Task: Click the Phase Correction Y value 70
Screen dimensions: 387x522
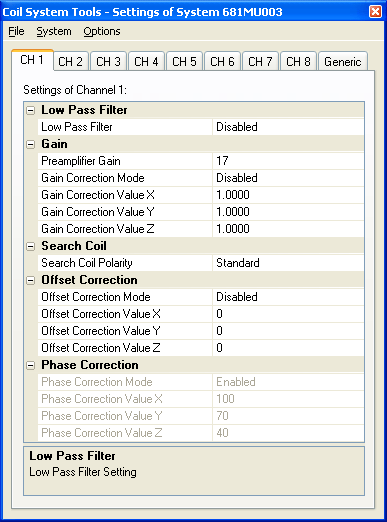Action: 288,416
